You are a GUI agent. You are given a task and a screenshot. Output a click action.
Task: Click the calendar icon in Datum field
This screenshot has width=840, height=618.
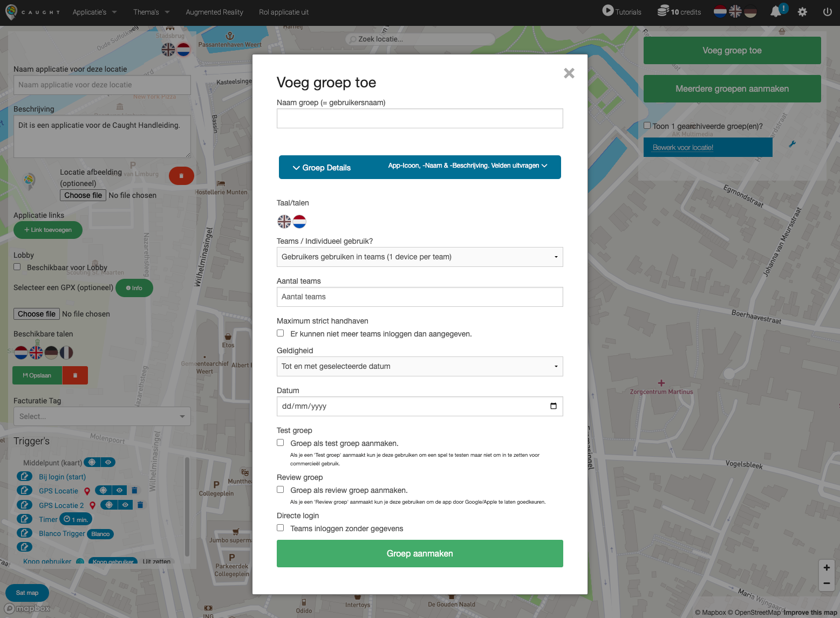[x=553, y=406]
